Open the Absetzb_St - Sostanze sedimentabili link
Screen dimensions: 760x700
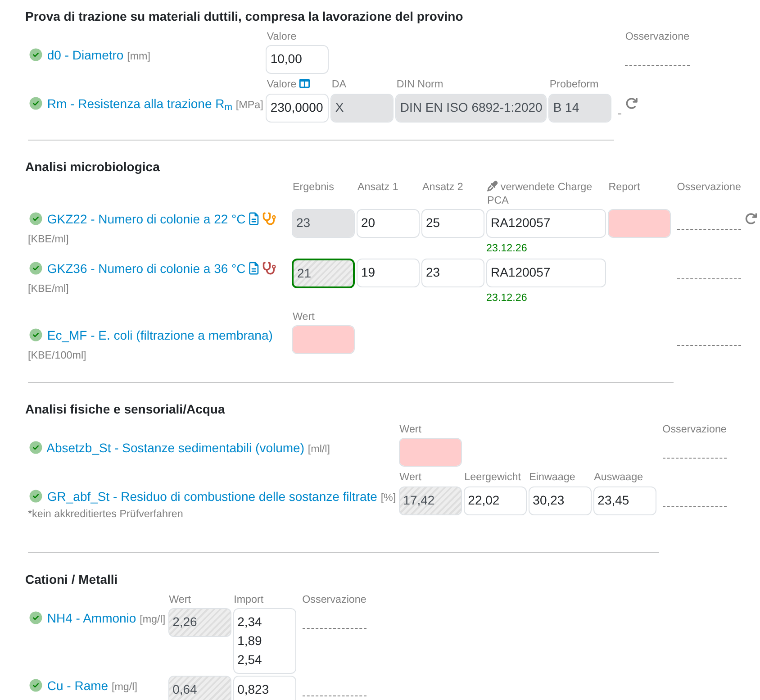(x=176, y=448)
